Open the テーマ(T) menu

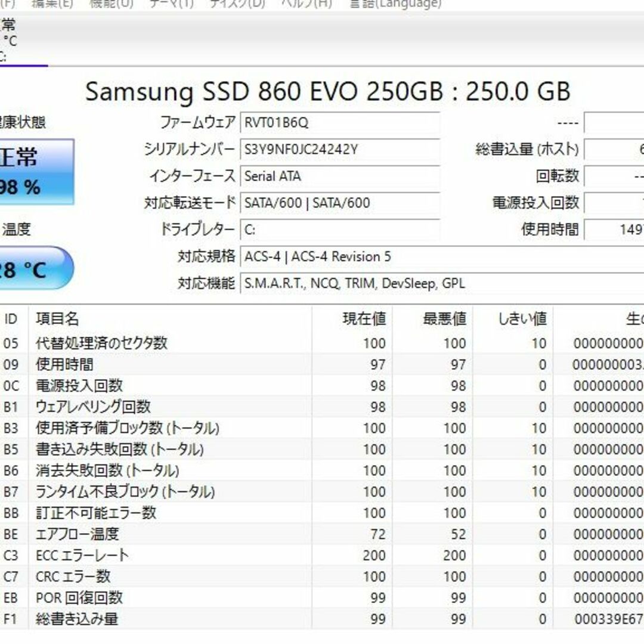[171, 4]
